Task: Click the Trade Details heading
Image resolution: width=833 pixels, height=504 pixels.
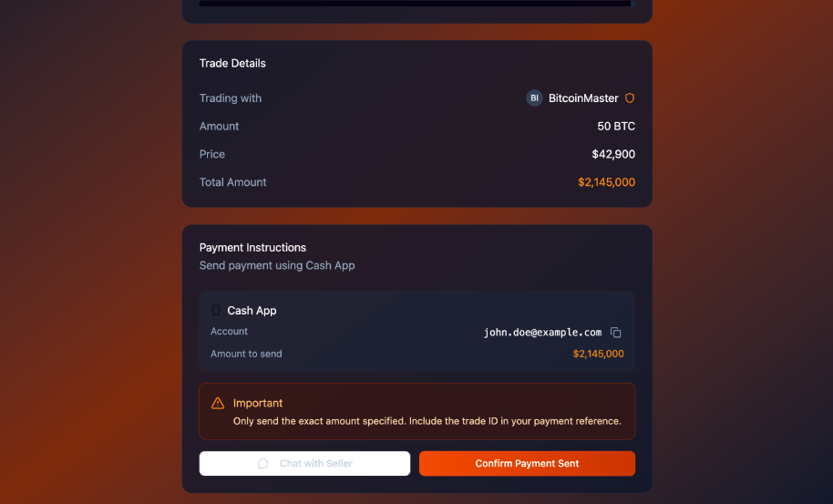Action: [x=232, y=64]
